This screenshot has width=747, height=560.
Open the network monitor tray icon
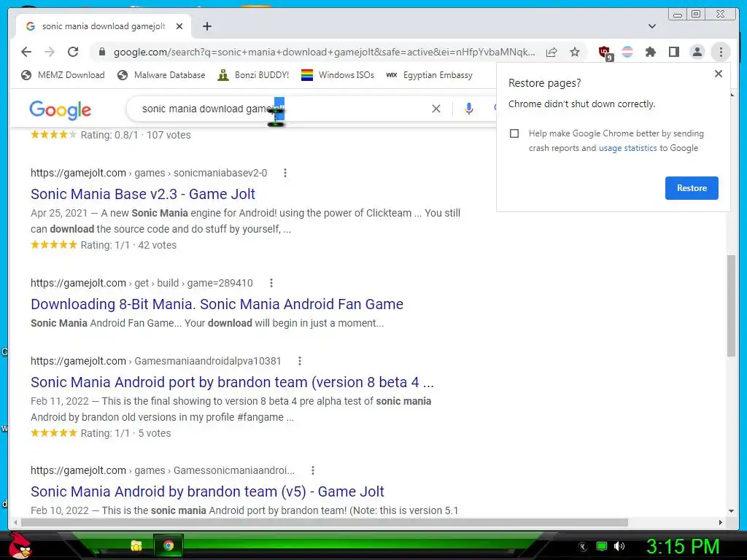[602, 547]
